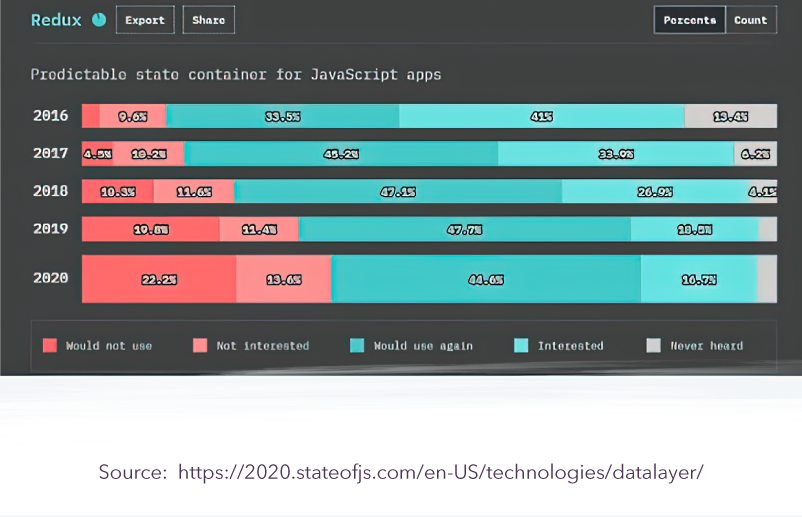This screenshot has height=517, width=802.
Task: Click the 2020 bar segment reading 22.2%
Action: tap(159, 279)
